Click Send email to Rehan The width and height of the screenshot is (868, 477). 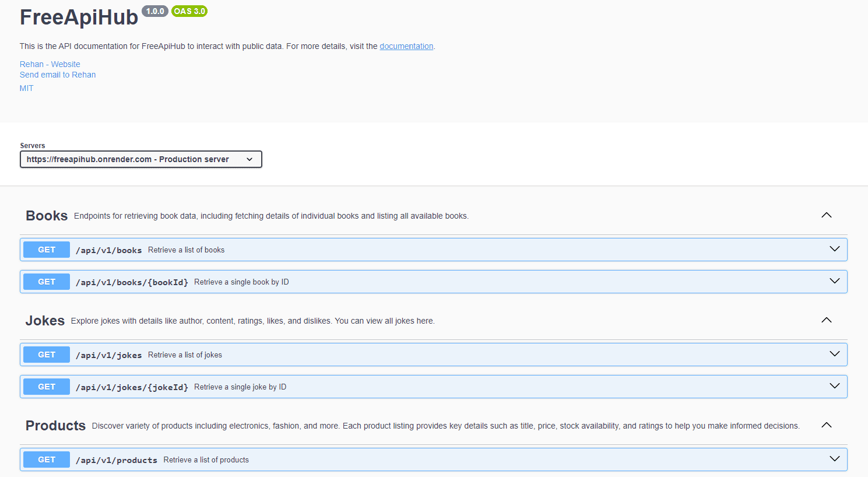pos(58,75)
